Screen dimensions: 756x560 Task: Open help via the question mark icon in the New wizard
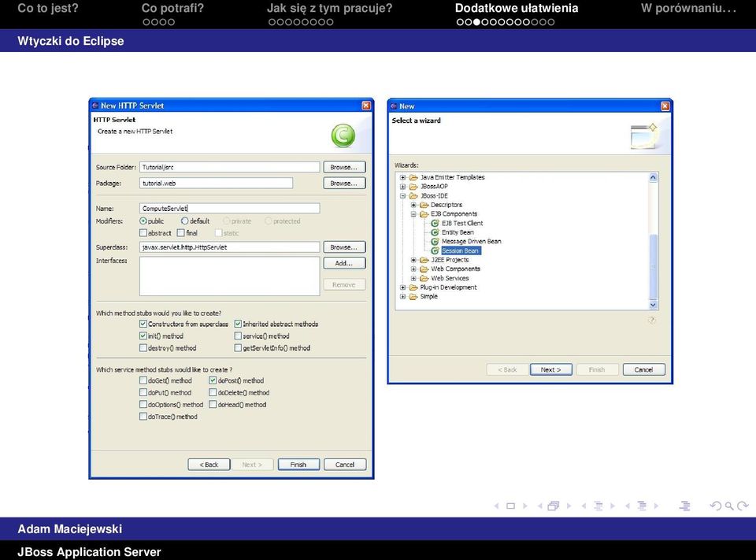coord(651,320)
